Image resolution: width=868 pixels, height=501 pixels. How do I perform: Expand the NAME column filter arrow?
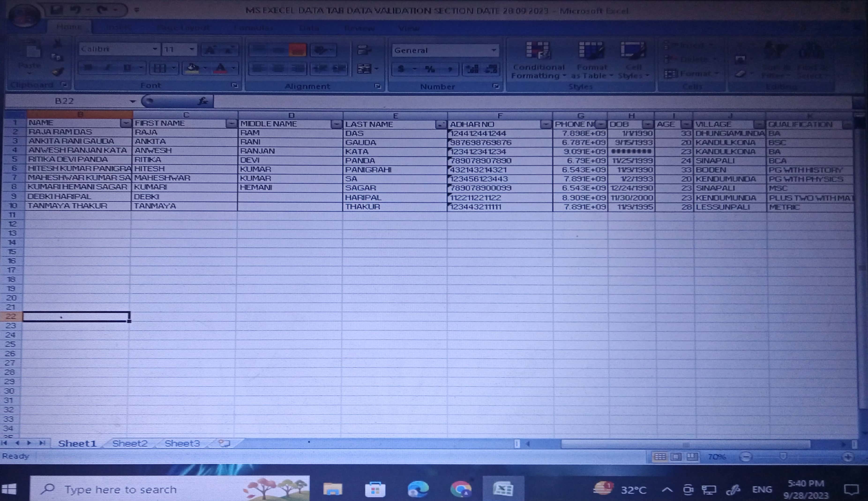pos(126,123)
